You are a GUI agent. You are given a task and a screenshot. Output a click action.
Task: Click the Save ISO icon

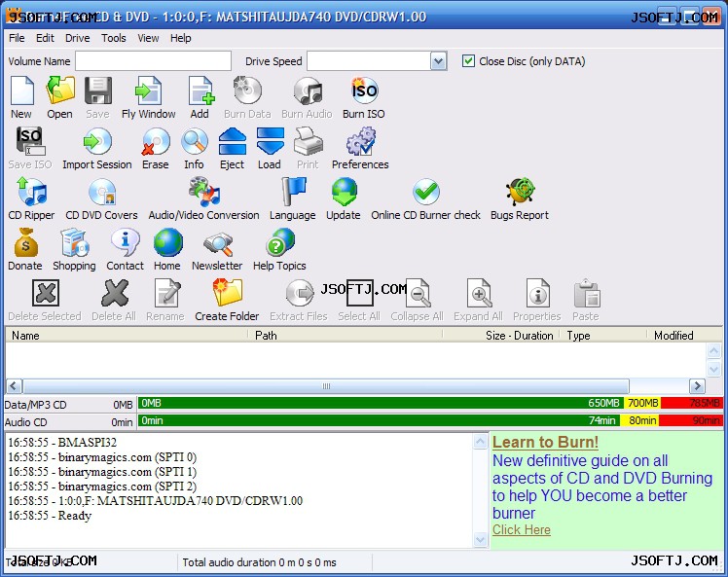(30, 141)
